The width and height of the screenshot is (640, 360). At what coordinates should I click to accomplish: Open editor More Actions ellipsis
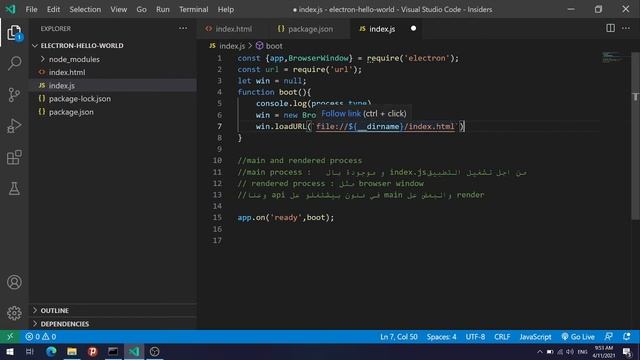click(x=626, y=28)
